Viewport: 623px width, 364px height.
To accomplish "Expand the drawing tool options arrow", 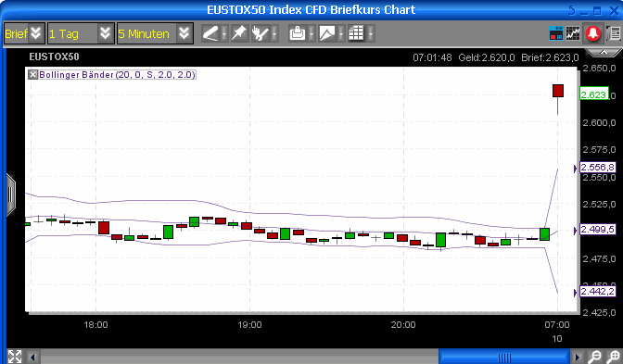I will (224, 33).
